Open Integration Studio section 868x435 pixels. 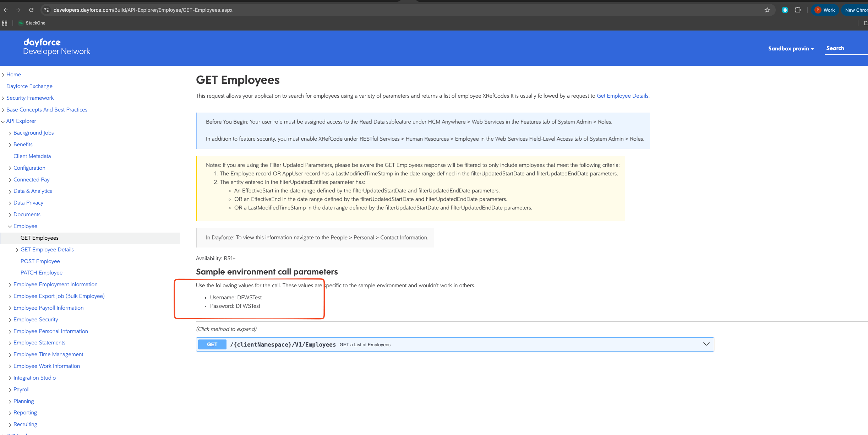[x=34, y=378]
